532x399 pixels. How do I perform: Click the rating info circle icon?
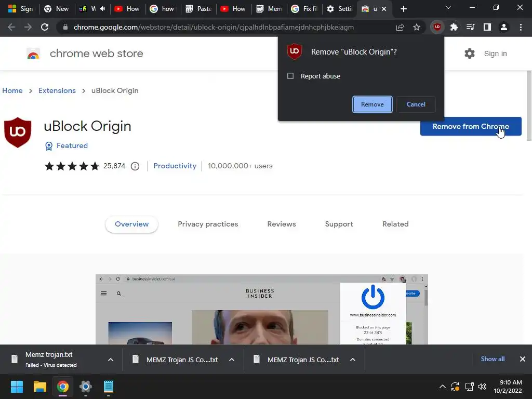(x=135, y=166)
